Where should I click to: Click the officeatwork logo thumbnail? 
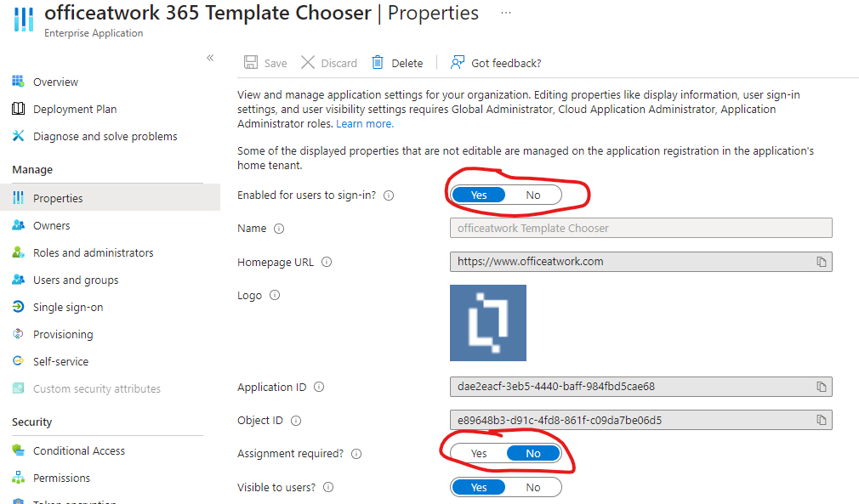point(488,323)
